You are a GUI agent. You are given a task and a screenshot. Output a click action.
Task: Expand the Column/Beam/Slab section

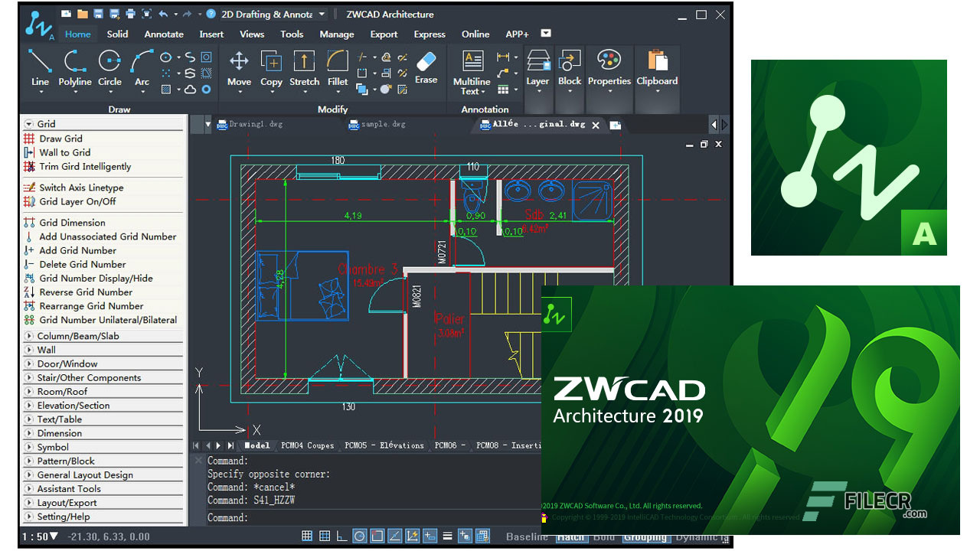(103, 336)
